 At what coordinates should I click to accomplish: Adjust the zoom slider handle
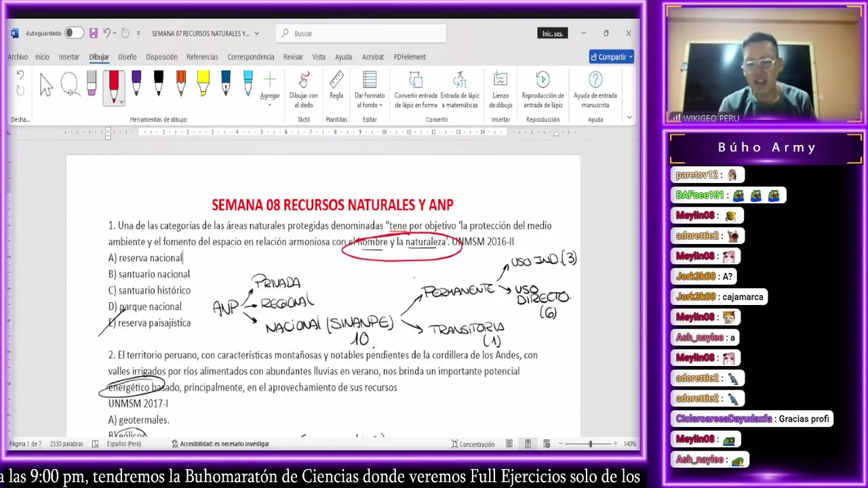pyautogui.click(x=590, y=444)
